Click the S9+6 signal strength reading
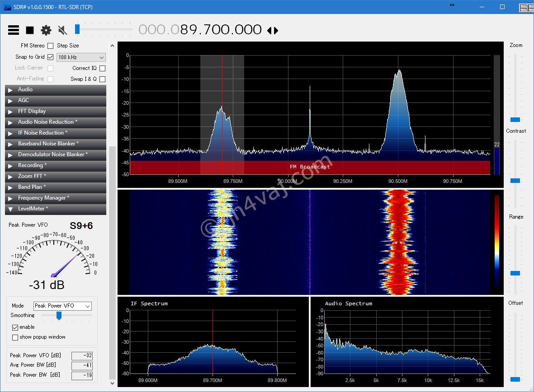 point(81,226)
